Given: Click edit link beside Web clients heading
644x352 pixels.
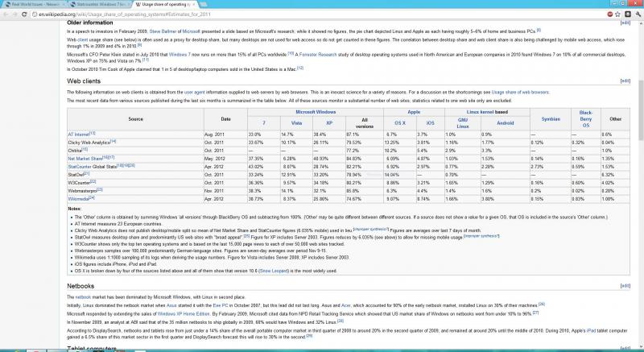Looking at the screenshot, I should click(x=625, y=81).
